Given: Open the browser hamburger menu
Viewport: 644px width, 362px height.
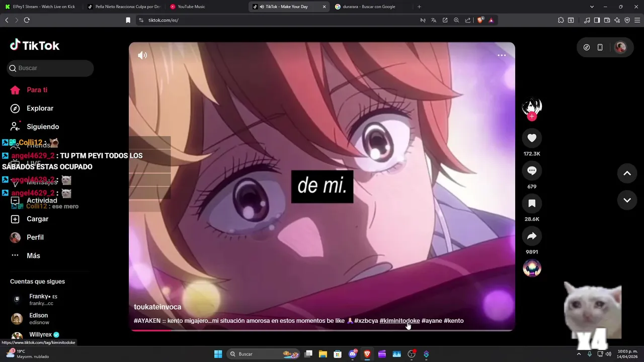Looking at the screenshot, I should coord(637,20).
